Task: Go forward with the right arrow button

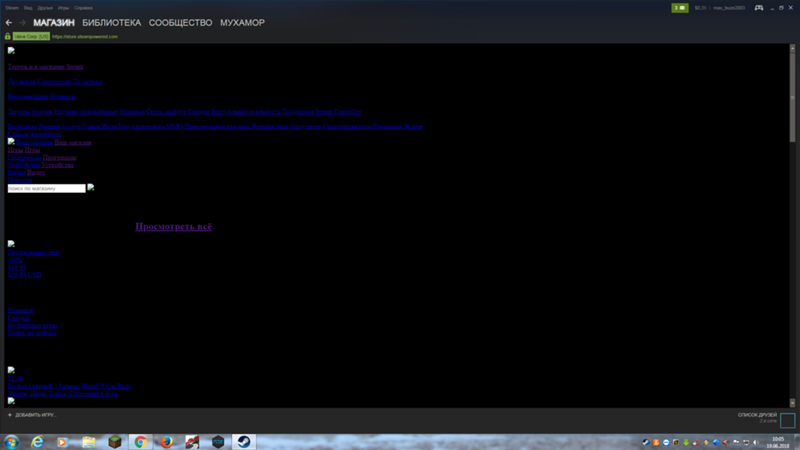Action: (22, 22)
